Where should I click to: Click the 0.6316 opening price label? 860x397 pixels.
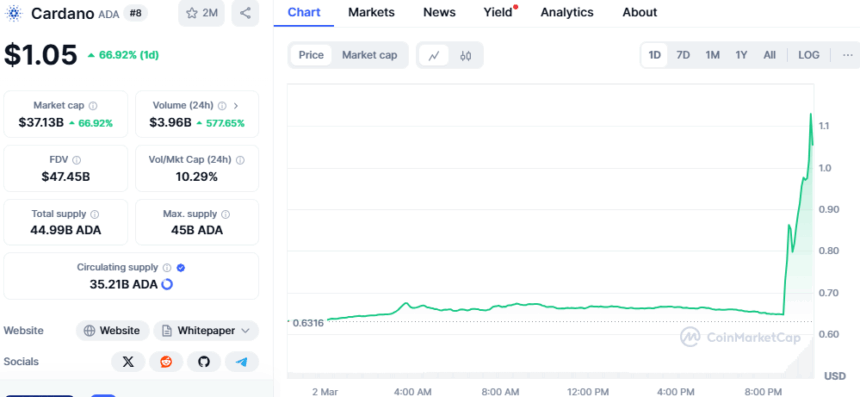pyautogui.click(x=308, y=323)
